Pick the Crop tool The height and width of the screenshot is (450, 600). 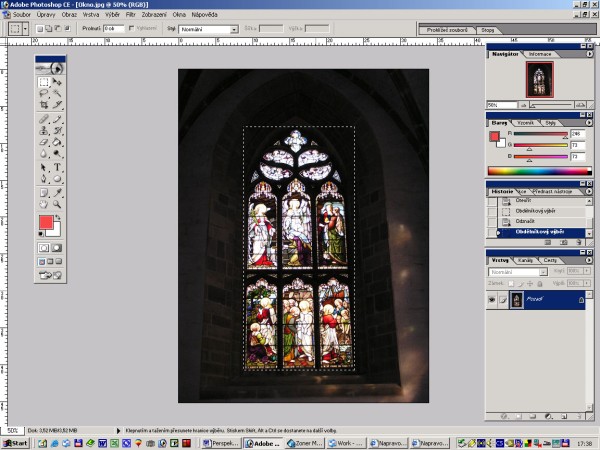tap(44, 104)
